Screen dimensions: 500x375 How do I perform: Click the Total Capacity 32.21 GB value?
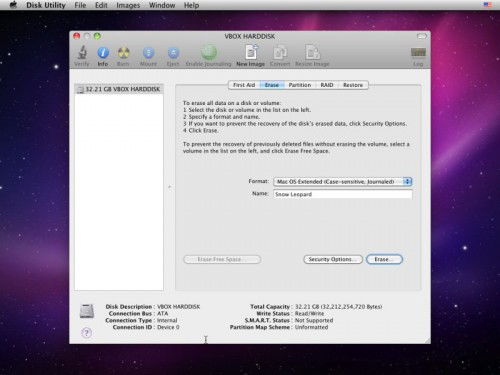pos(338,307)
